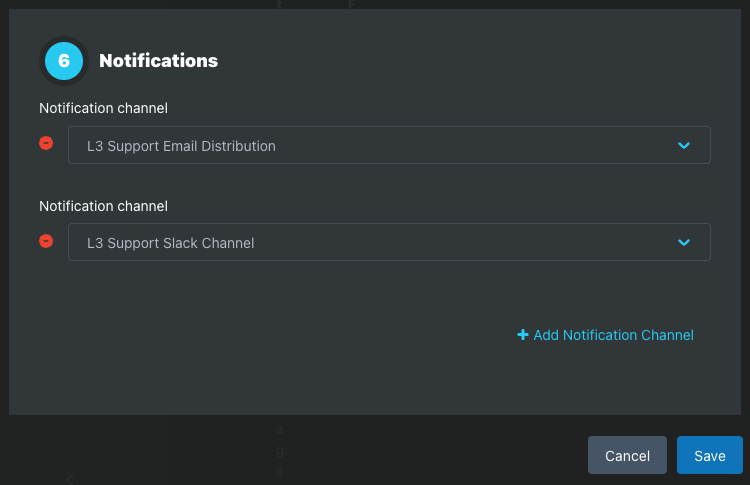The width and height of the screenshot is (750, 485).
Task: Click the chevron on the Email Distribution dropdown
Action: point(684,145)
